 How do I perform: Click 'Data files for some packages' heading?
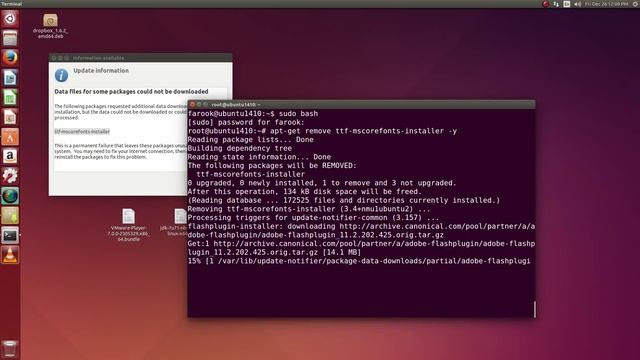pyautogui.click(x=131, y=91)
